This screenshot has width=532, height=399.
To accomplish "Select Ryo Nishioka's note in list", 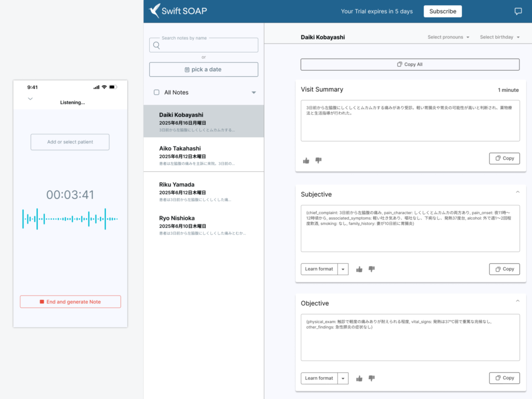I will click(x=203, y=225).
